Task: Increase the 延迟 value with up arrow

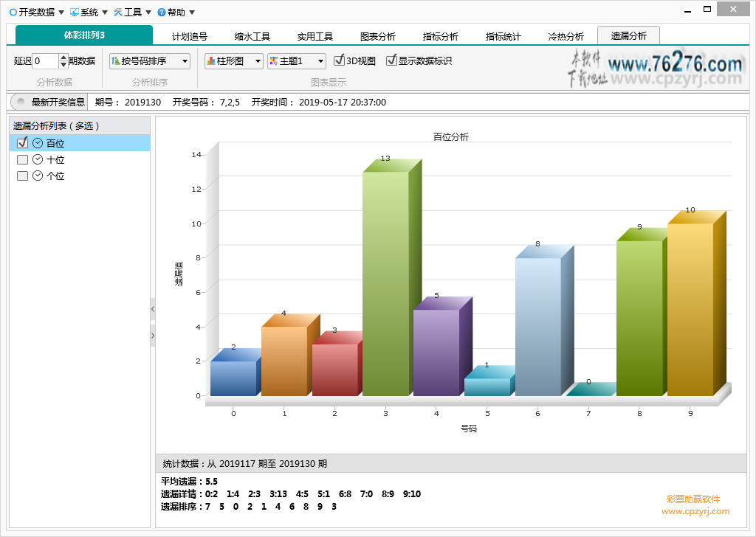Action: [63, 58]
